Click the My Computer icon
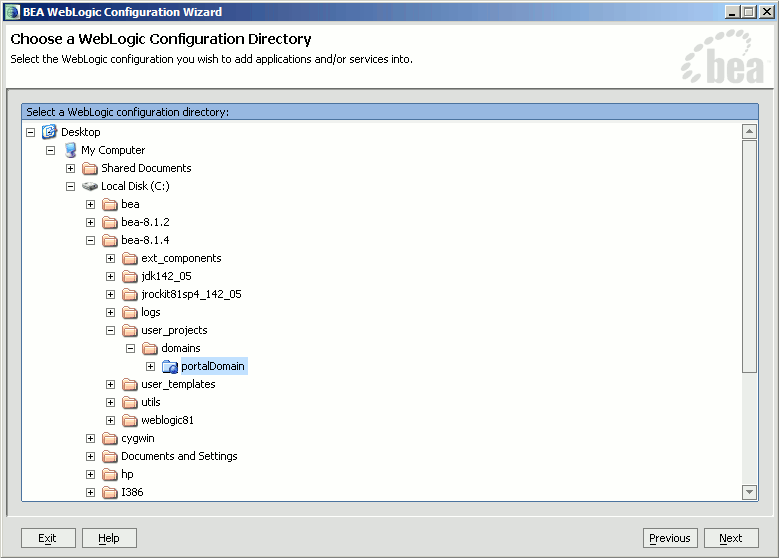 pos(71,150)
